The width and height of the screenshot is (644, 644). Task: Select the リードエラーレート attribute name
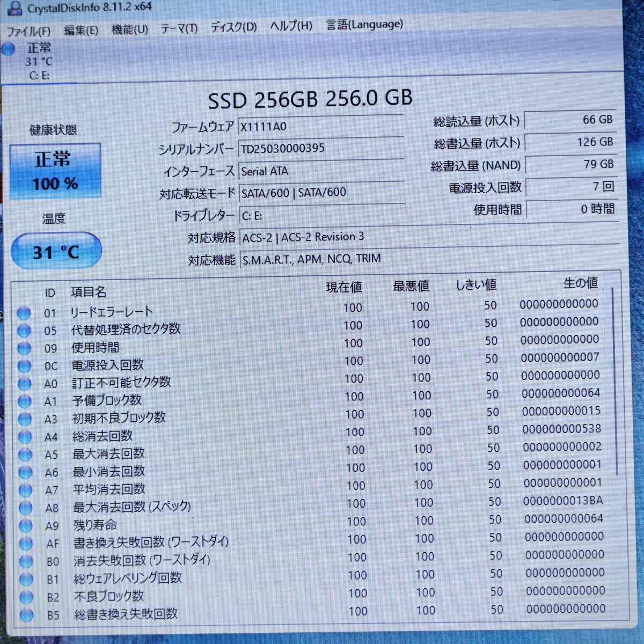point(112,311)
